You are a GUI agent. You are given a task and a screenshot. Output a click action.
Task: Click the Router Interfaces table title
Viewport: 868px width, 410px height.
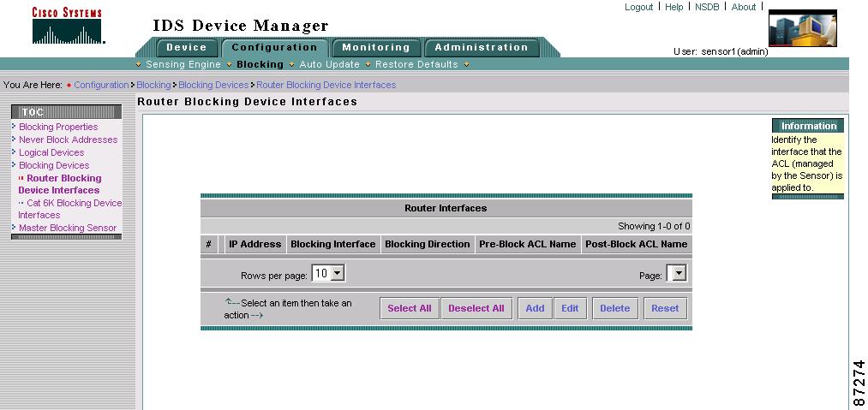click(x=446, y=208)
